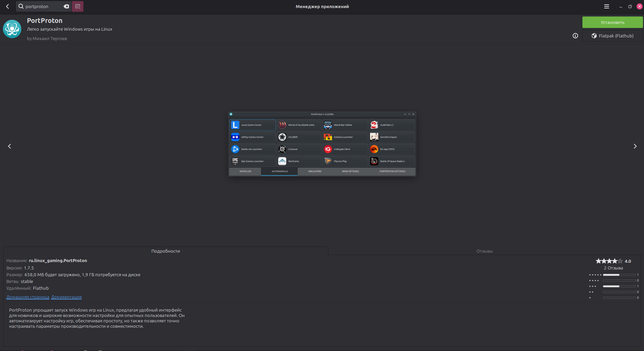The width and height of the screenshot is (644, 351).
Task: Click the branch value "stable"
Action: (27, 282)
